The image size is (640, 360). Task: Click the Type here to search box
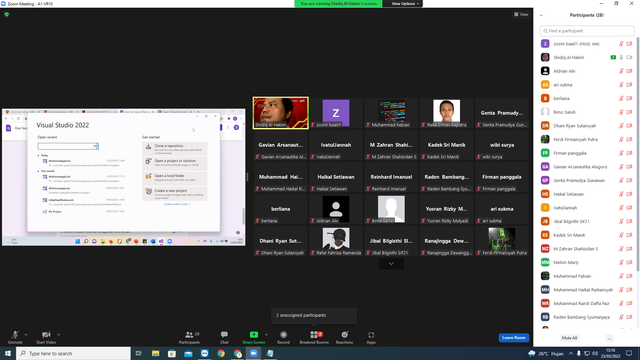73,353
